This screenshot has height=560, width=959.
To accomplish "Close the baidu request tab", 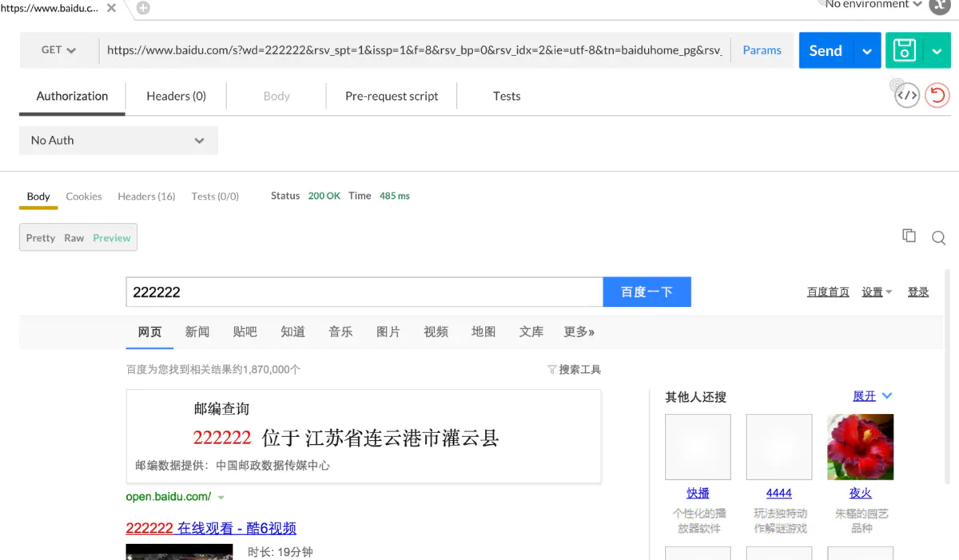I will [x=112, y=8].
